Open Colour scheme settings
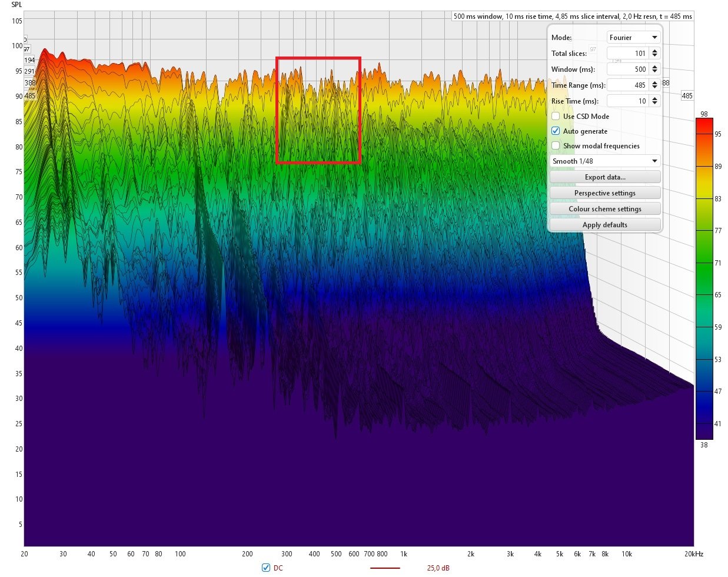The image size is (728, 577). click(x=604, y=209)
